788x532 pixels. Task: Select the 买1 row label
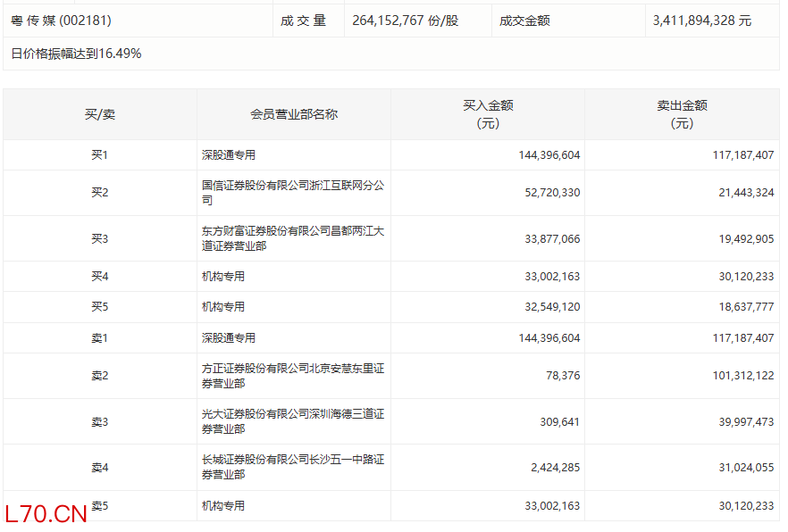click(100, 155)
